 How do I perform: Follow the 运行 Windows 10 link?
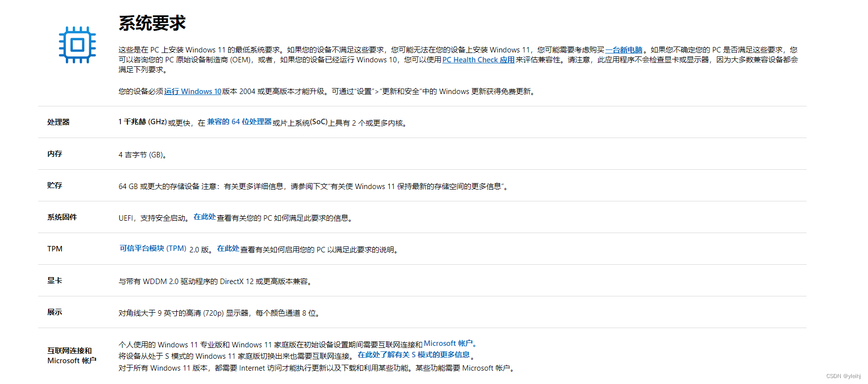pos(193,92)
